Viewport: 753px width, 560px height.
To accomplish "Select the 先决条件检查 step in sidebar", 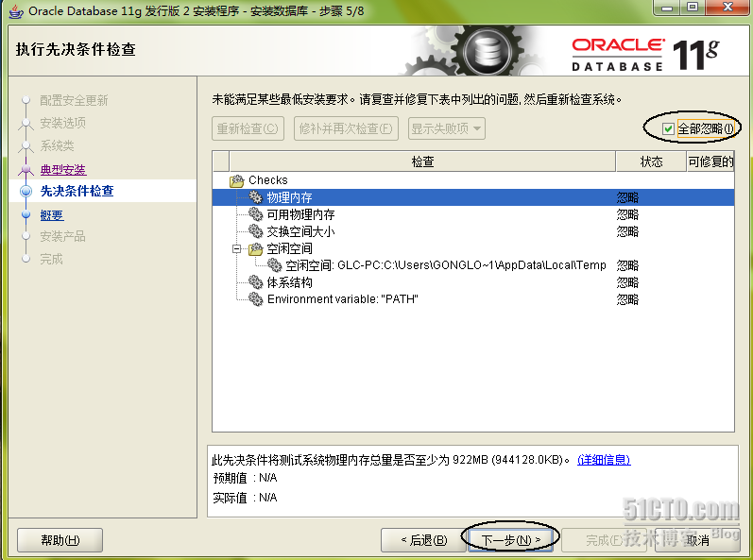I will click(77, 191).
